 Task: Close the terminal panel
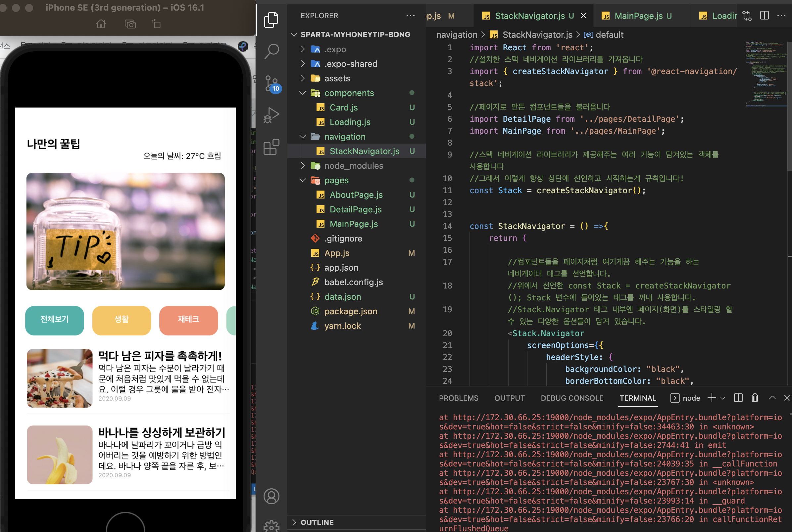click(787, 398)
